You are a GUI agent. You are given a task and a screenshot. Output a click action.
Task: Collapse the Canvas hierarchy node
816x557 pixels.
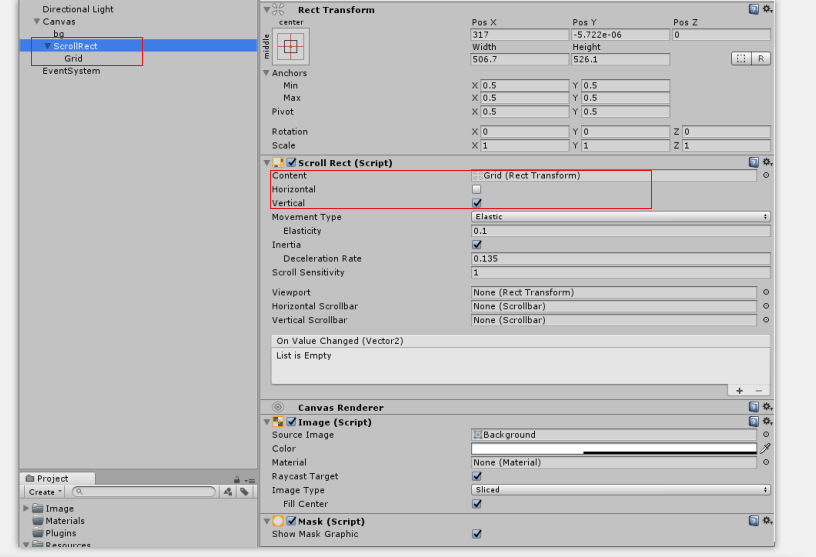[x=37, y=21]
